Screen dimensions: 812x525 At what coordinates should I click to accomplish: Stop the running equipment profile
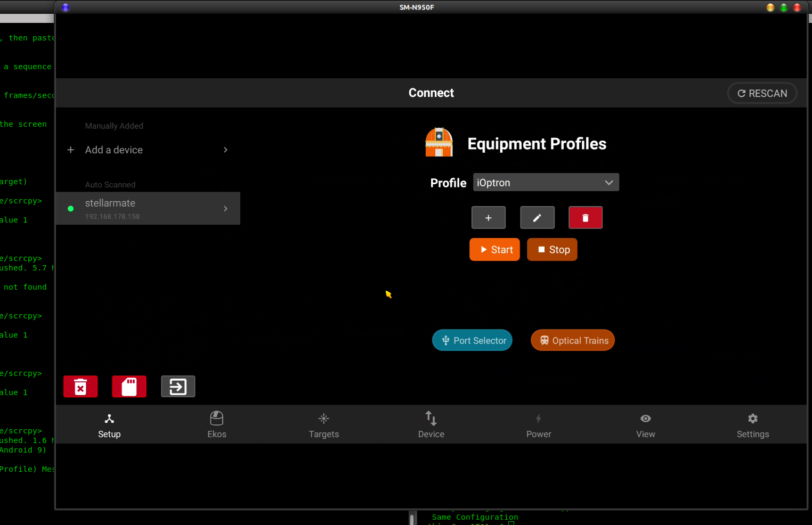pyautogui.click(x=552, y=250)
